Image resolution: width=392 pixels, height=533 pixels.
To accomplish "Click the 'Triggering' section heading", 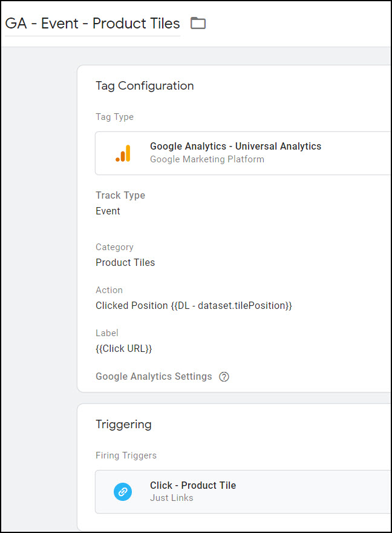I will tap(123, 424).
